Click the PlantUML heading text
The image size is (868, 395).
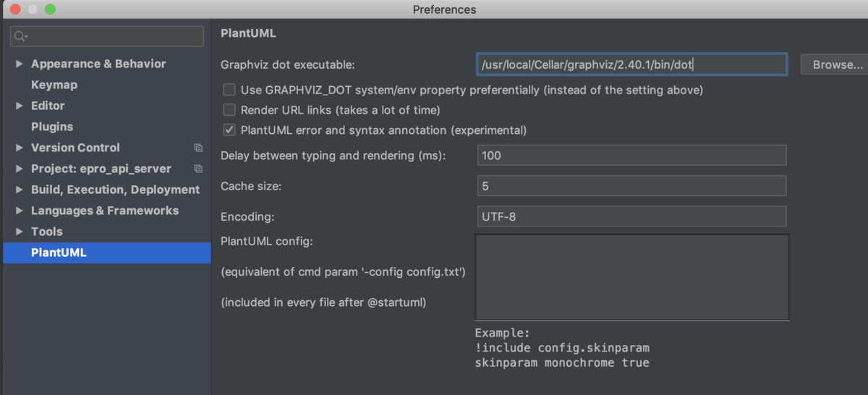tap(248, 33)
